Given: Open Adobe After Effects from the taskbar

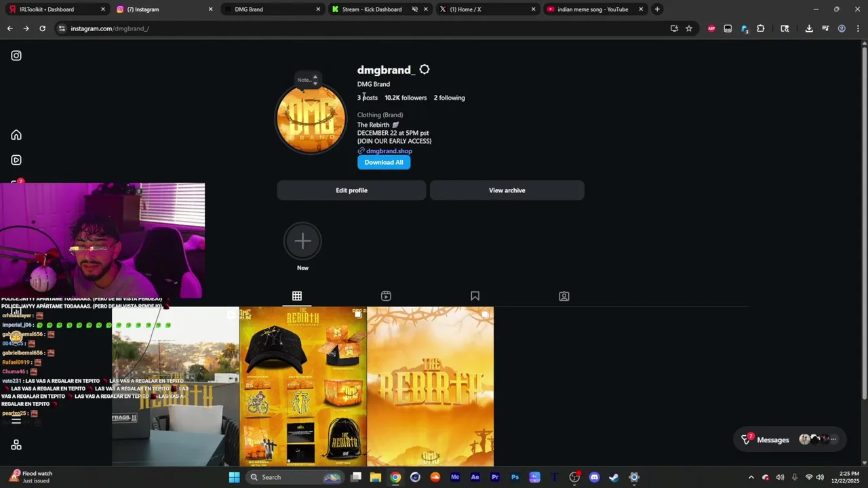Looking at the screenshot, I should click(475, 477).
